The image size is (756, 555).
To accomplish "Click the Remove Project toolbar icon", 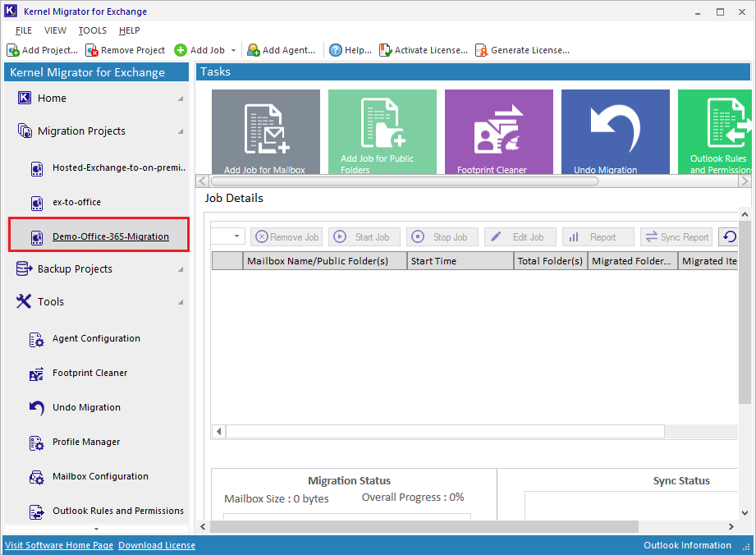I will point(92,50).
